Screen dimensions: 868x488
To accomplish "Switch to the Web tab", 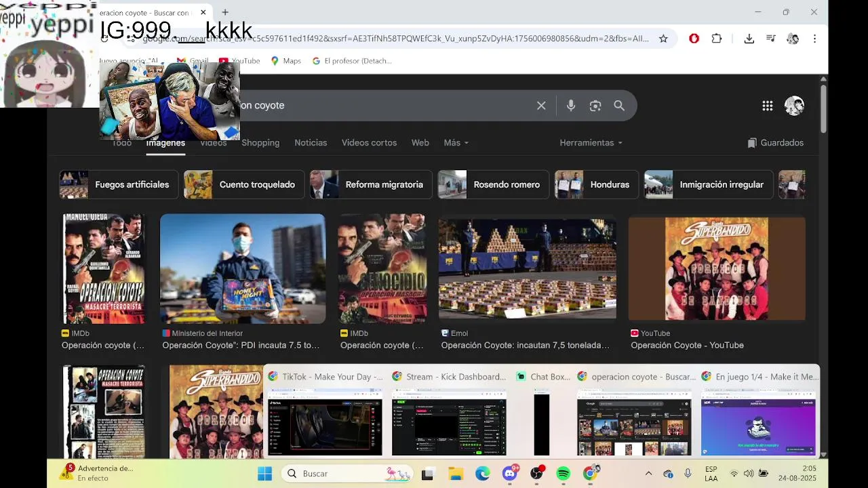I will tap(420, 143).
